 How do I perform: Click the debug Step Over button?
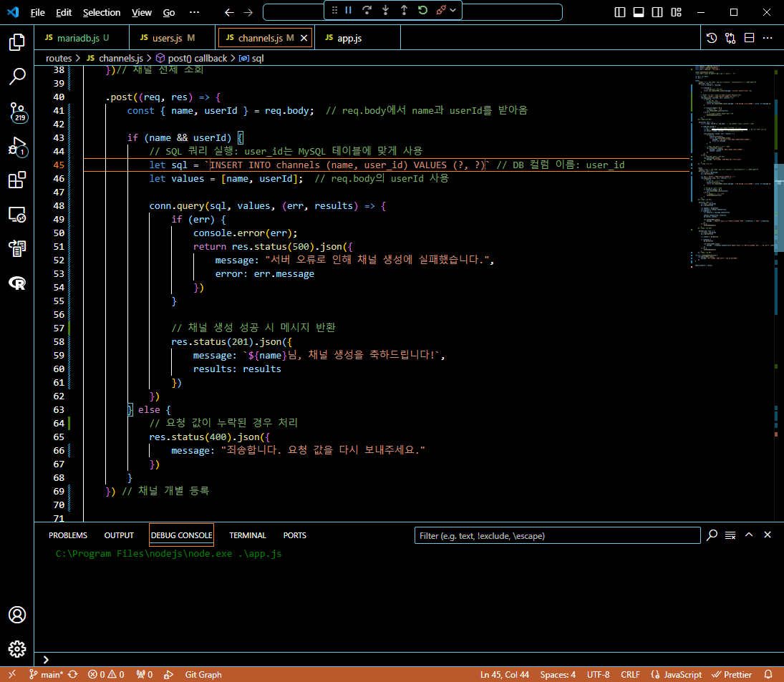coord(367,10)
